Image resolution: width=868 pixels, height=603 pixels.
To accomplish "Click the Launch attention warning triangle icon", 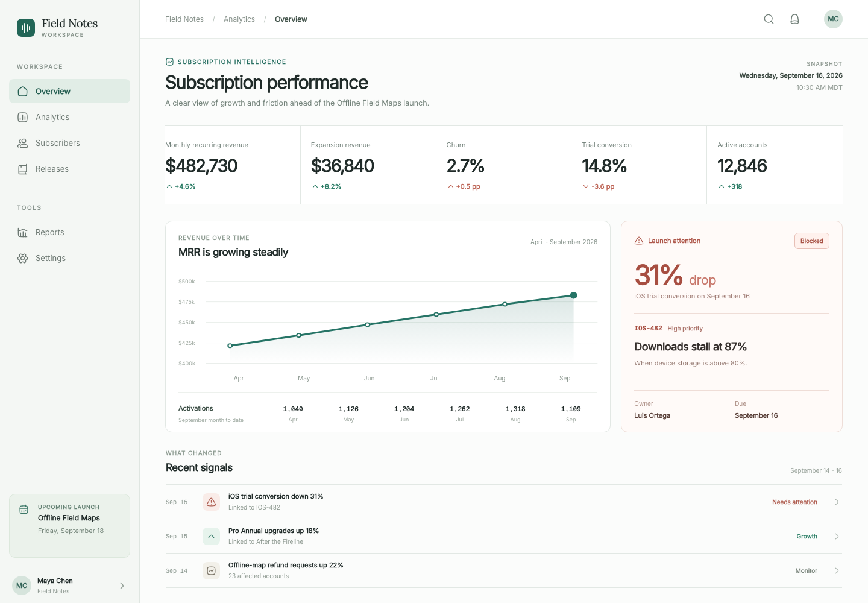I will (639, 241).
